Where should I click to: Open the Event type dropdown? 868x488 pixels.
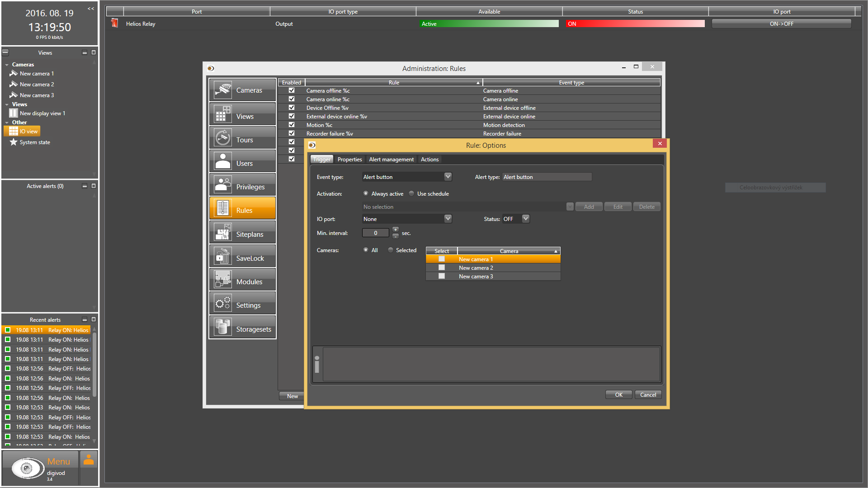click(x=448, y=177)
